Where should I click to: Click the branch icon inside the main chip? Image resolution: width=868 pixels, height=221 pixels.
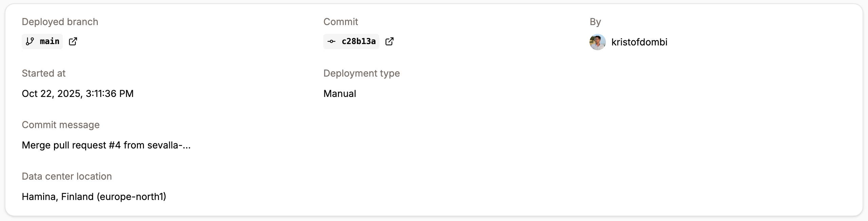pyautogui.click(x=30, y=41)
